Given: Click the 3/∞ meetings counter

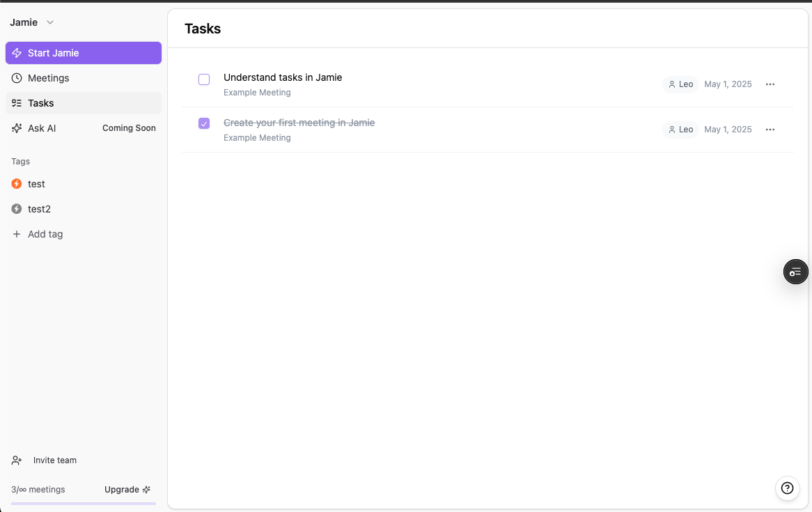Looking at the screenshot, I should (x=38, y=489).
